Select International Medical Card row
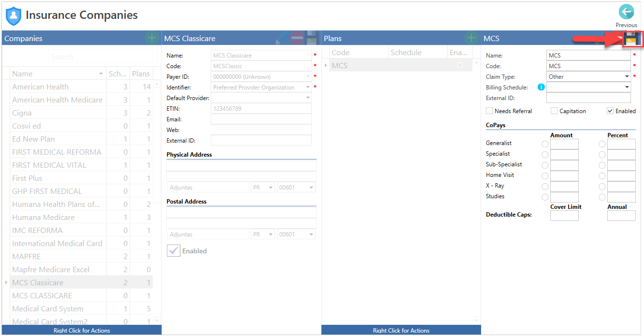The height and width of the screenshot is (336, 644). (x=81, y=243)
